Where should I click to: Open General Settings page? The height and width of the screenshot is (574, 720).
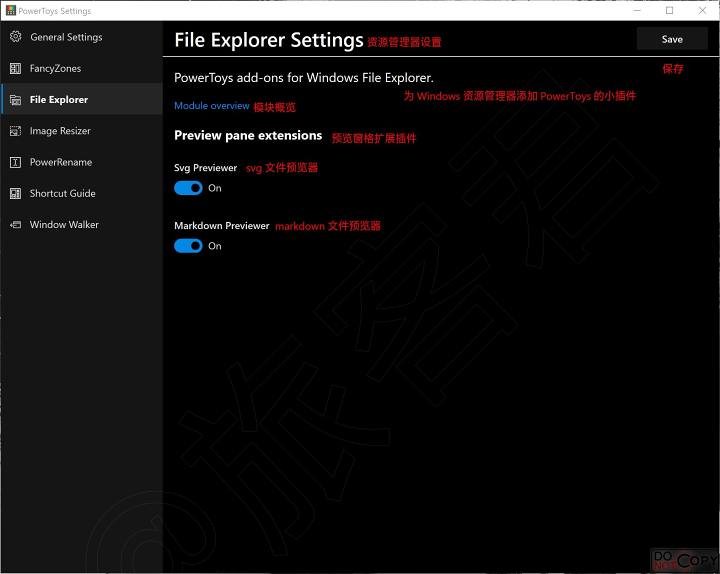point(82,37)
